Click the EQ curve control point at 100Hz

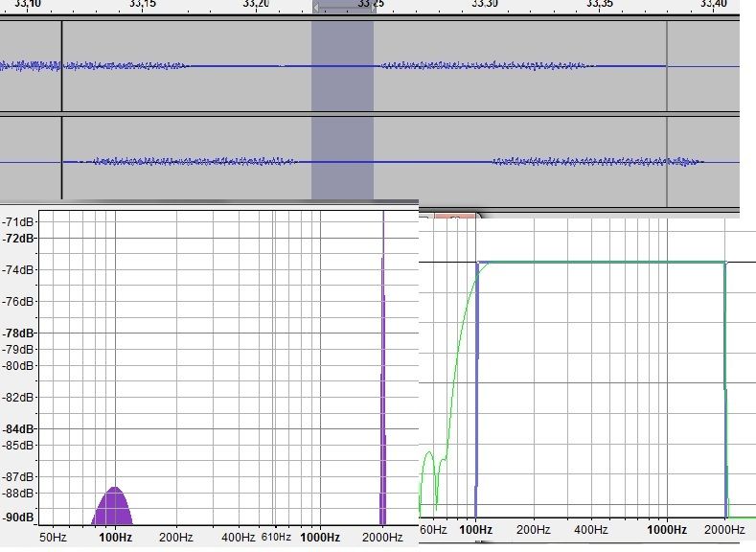pyautogui.click(x=477, y=264)
